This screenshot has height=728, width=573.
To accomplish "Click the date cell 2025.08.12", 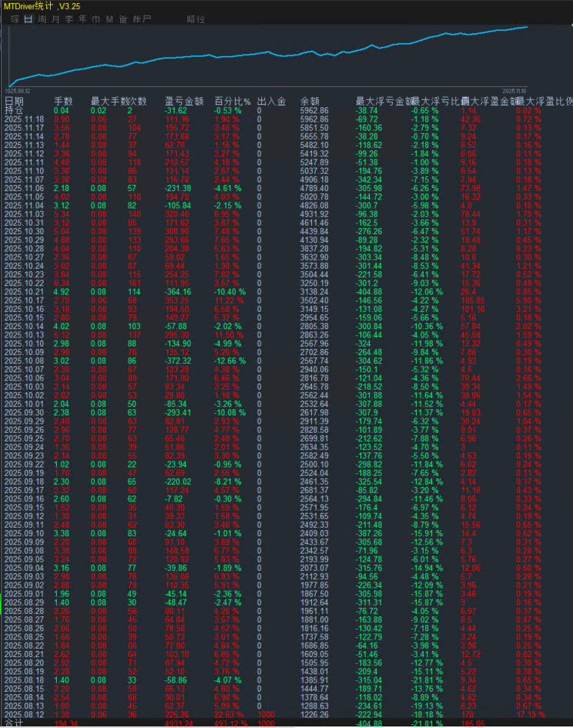I will click(x=24, y=715).
